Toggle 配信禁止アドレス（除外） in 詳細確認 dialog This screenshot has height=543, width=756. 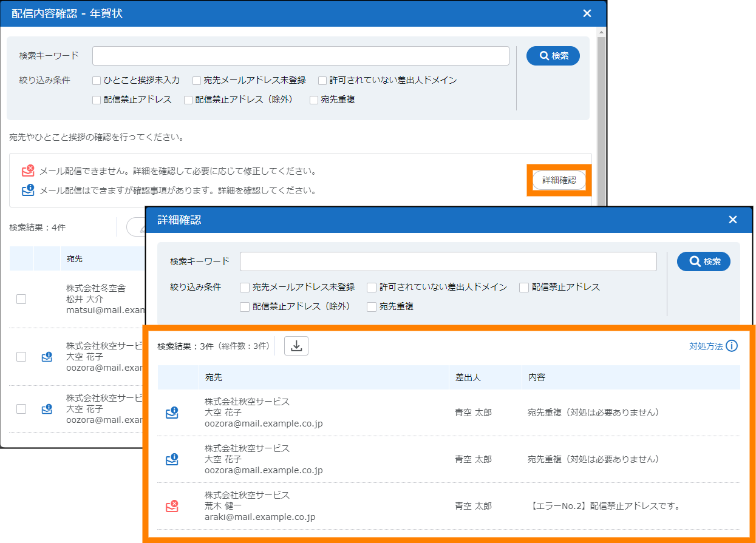tap(245, 307)
